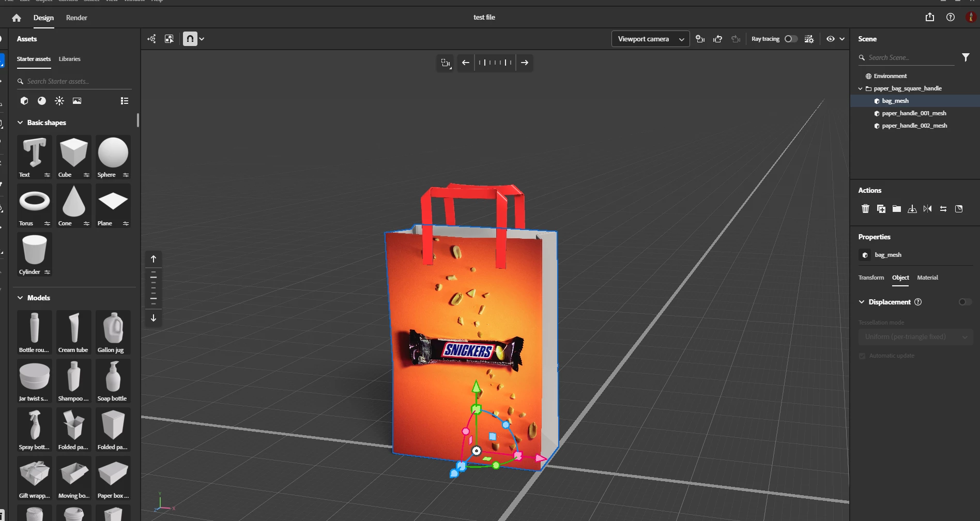
Task: Click the snapping magnet icon
Action: (x=190, y=39)
